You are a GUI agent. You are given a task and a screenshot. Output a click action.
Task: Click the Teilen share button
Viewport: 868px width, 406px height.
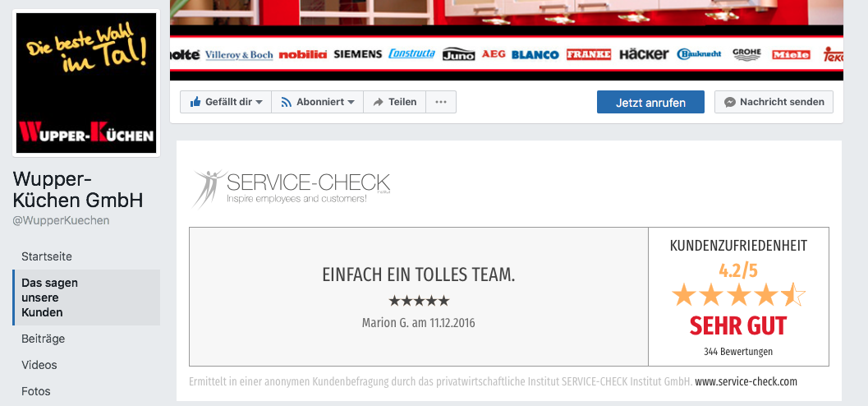[x=394, y=102]
